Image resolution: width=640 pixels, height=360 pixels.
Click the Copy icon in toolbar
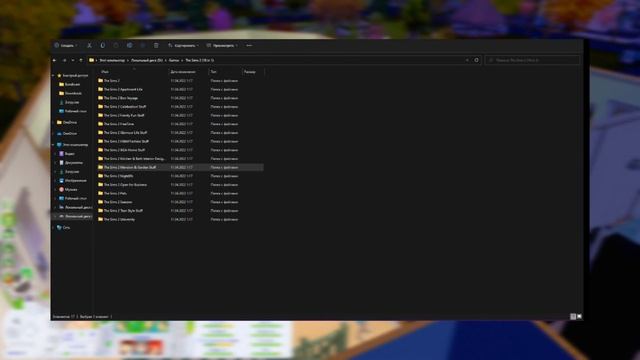(x=102, y=45)
